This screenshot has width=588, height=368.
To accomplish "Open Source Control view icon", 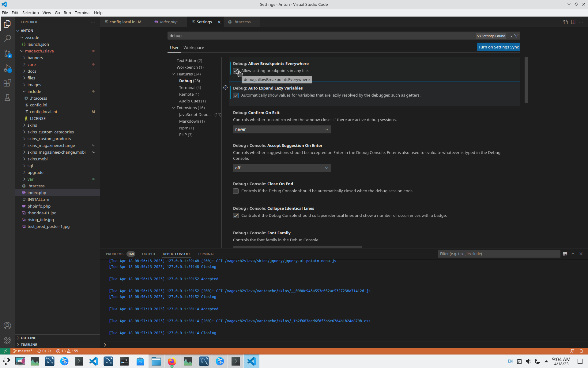I will [7, 53].
